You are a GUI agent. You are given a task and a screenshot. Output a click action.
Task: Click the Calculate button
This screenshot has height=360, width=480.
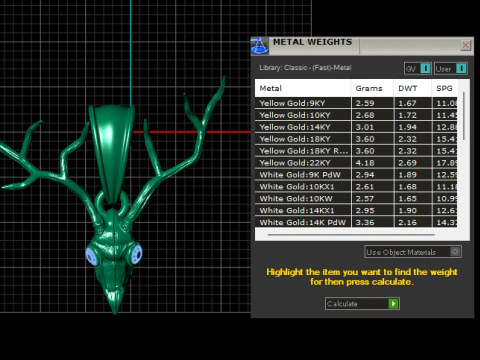pos(362,304)
